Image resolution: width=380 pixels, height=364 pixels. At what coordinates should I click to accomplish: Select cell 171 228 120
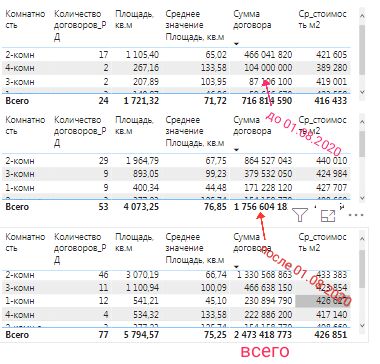click(x=268, y=188)
